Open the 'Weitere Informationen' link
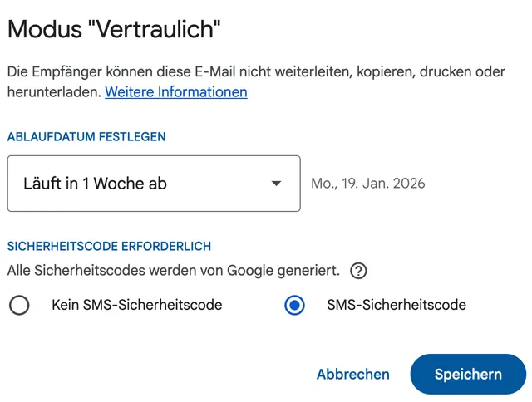The height and width of the screenshot is (402, 532). (176, 91)
